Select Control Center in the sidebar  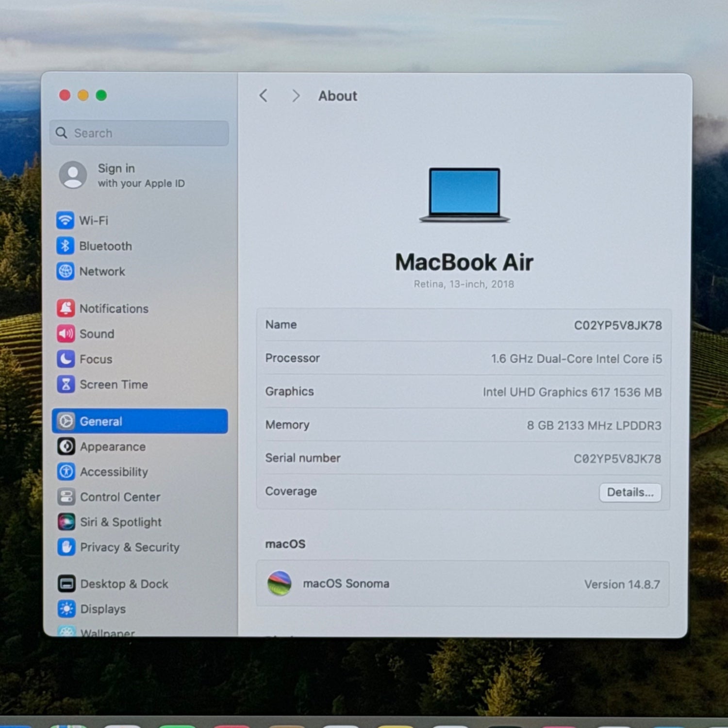pos(109,497)
